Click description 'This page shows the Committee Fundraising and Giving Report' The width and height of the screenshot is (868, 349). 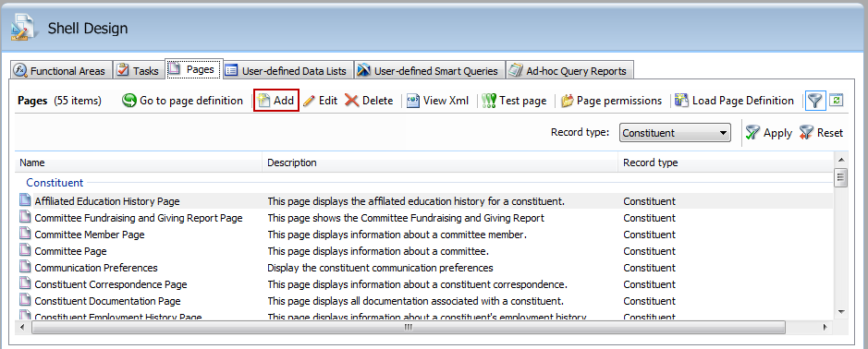tap(406, 218)
